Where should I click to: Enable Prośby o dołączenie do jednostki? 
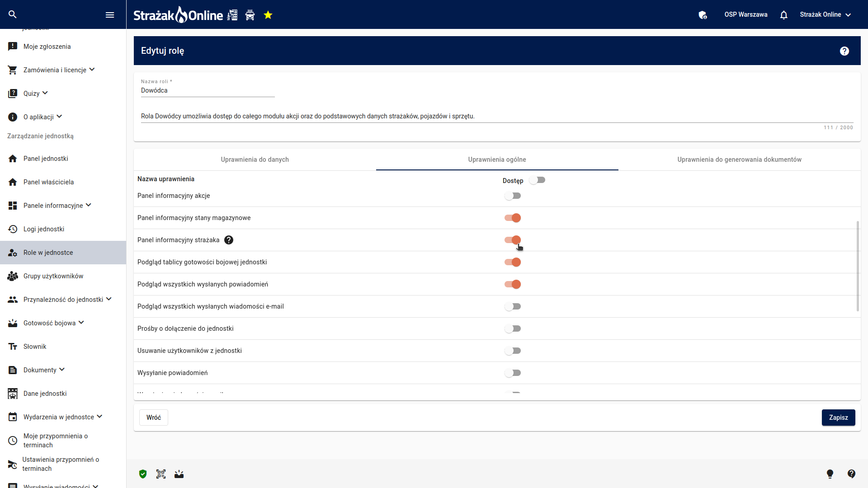[513, 328]
